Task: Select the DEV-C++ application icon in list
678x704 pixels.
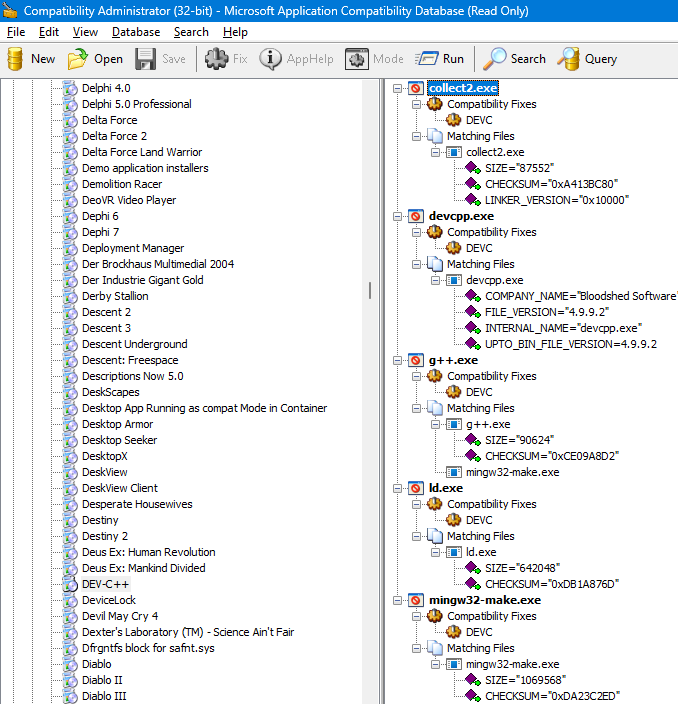Action: coord(70,584)
